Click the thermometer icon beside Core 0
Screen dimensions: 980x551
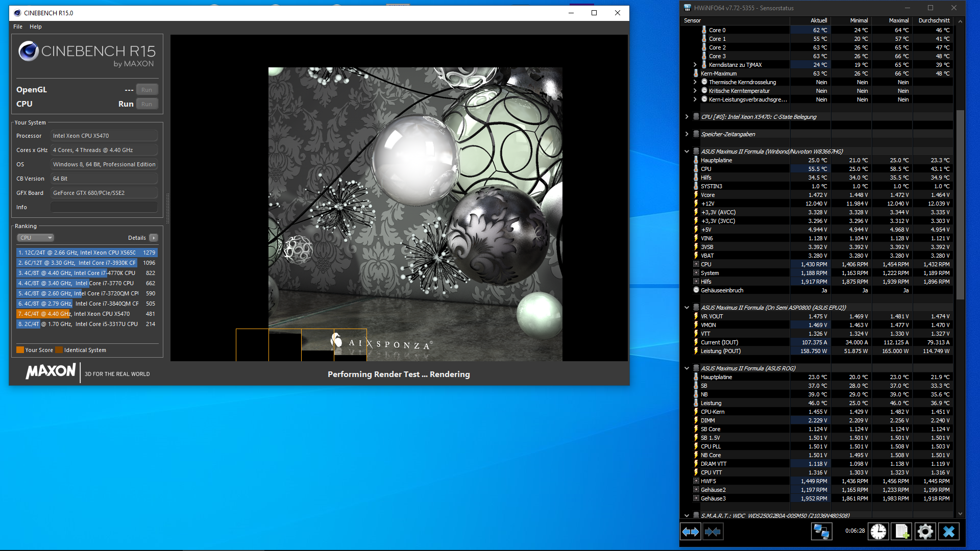703,30
